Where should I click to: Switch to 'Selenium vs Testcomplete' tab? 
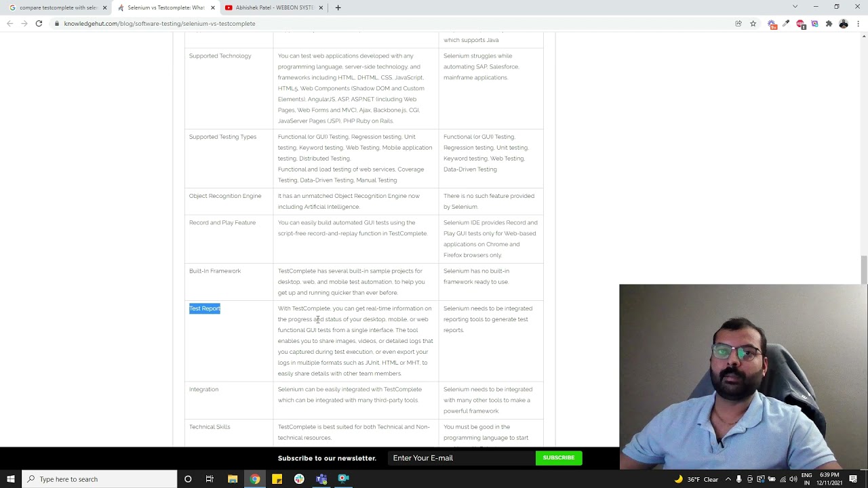pos(165,7)
